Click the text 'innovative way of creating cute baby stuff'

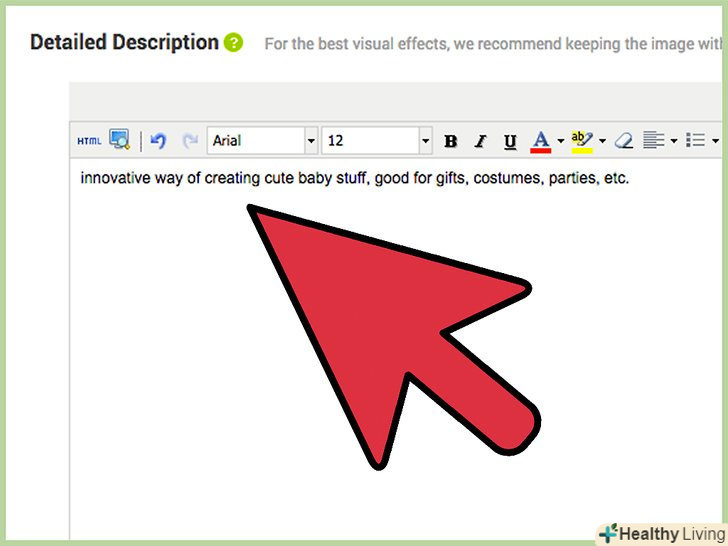pos(223,178)
